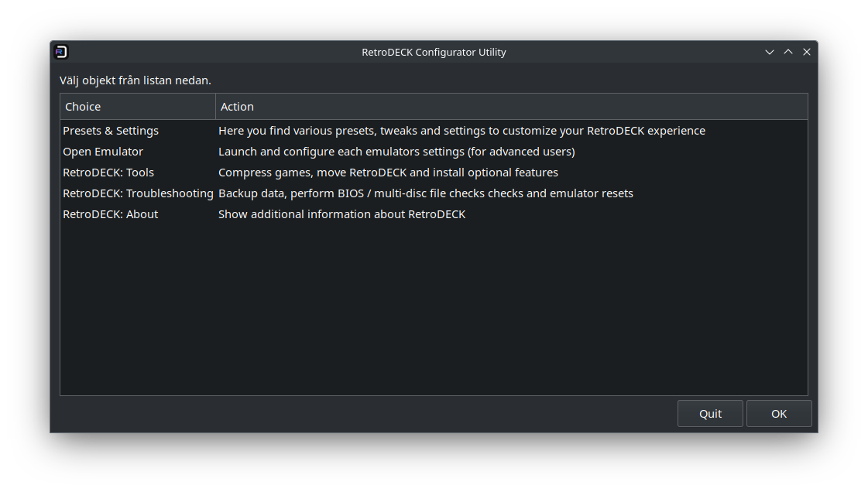This screenshot has height=492, width=868.
Task: Click the 'RetroDECK Configurator Utility' window title
Action: pyautogui.click(x=434, y=52)
